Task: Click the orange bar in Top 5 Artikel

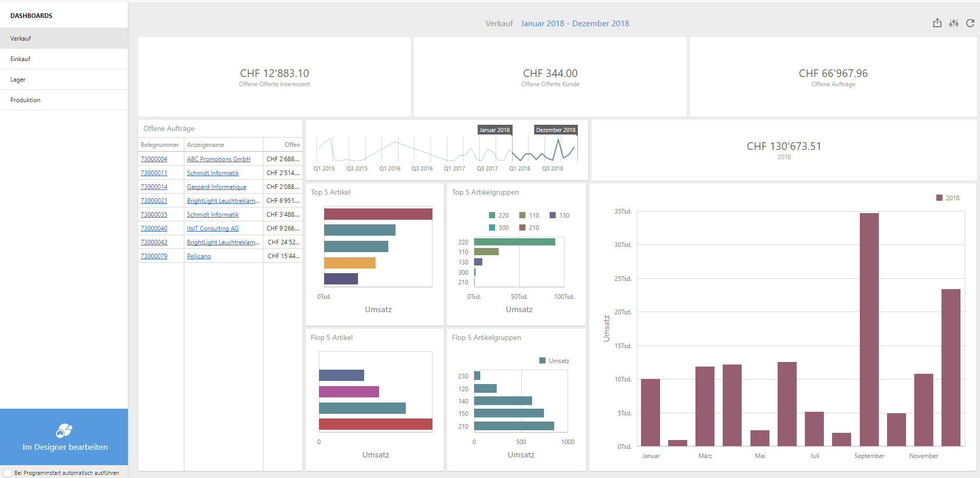Action: (350, 263)
